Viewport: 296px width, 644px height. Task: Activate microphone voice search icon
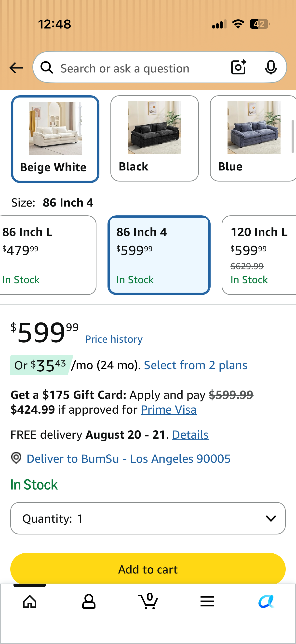point(271,67)
